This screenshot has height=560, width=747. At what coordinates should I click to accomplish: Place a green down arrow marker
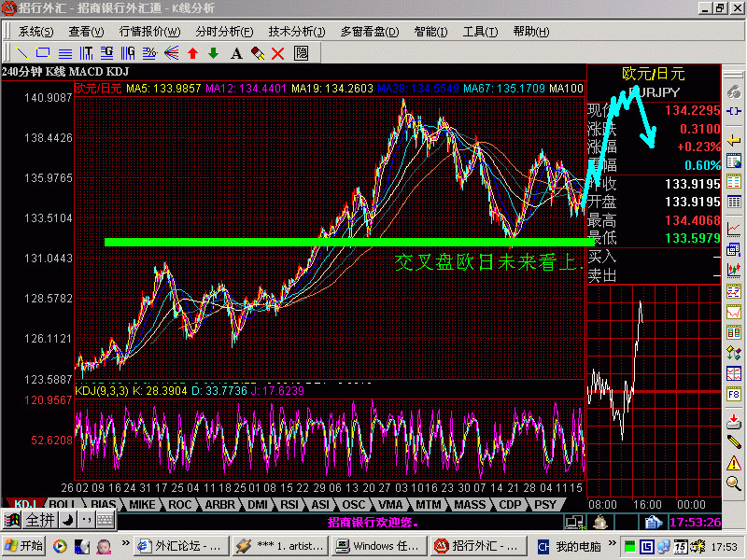tap(214, 53)
